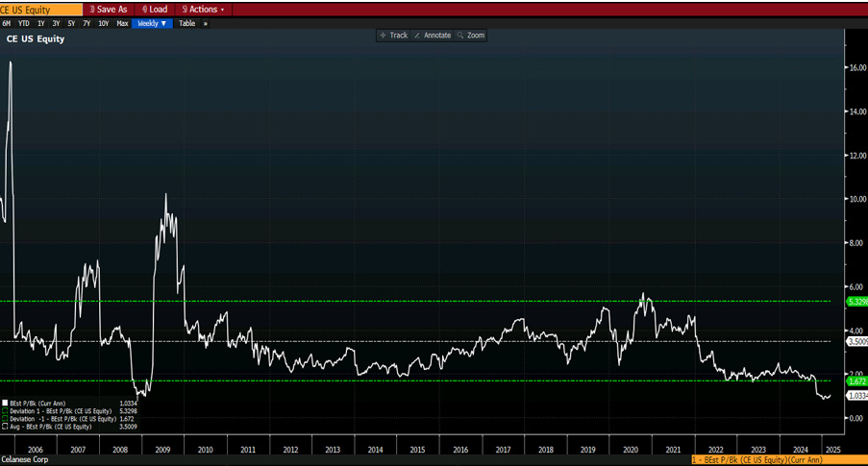
Task: Click legend text Avg - BEst P/Bk
Action: (51, 427)
